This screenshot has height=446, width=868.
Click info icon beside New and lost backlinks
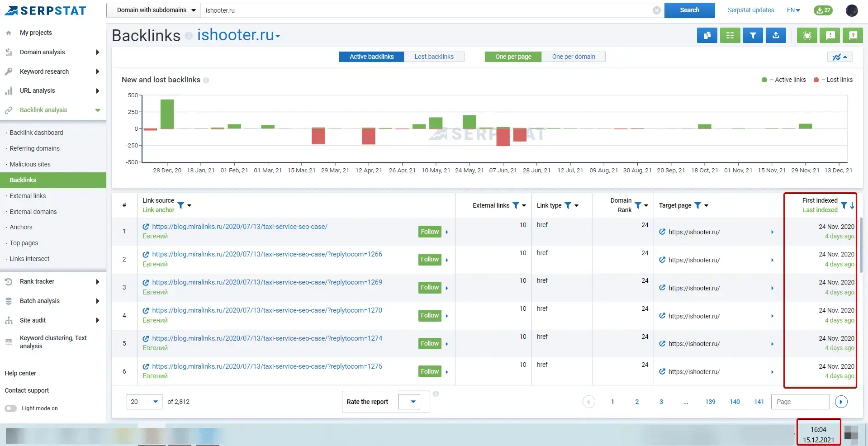click(x=206, y=80)
